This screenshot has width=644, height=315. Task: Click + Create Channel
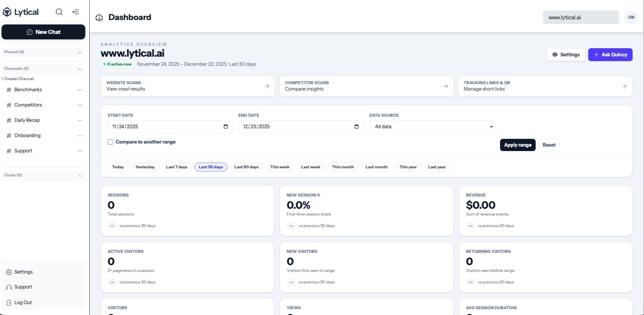[x=18, y=78]
